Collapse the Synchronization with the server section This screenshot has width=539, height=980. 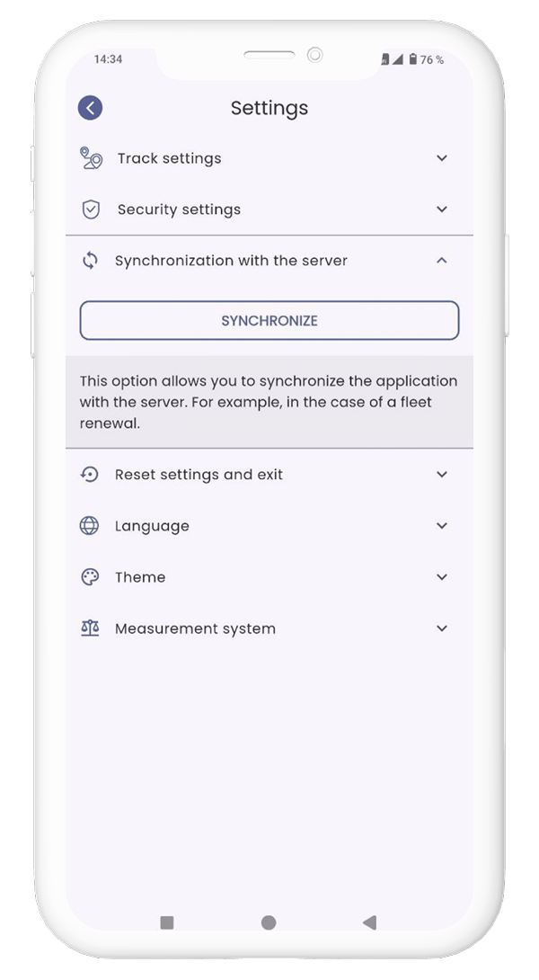click(x=441, y=261)
